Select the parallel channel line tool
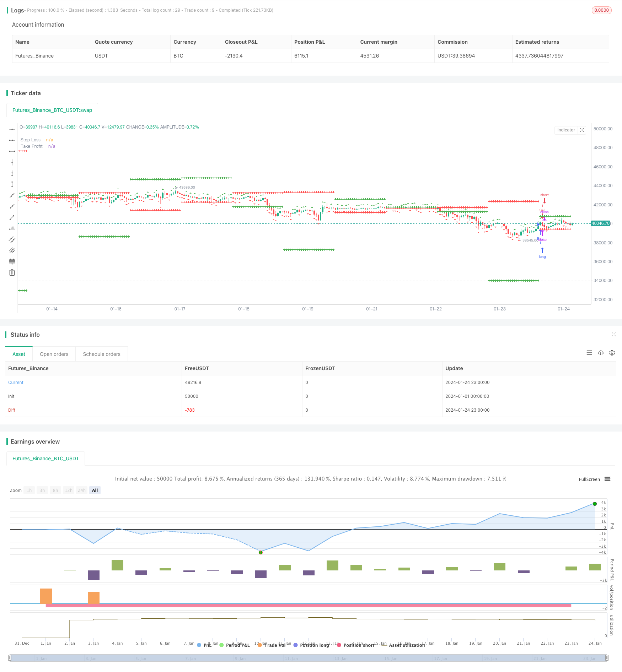The height and width of the screenshot is (672, 622). click(x=12, y=239)
